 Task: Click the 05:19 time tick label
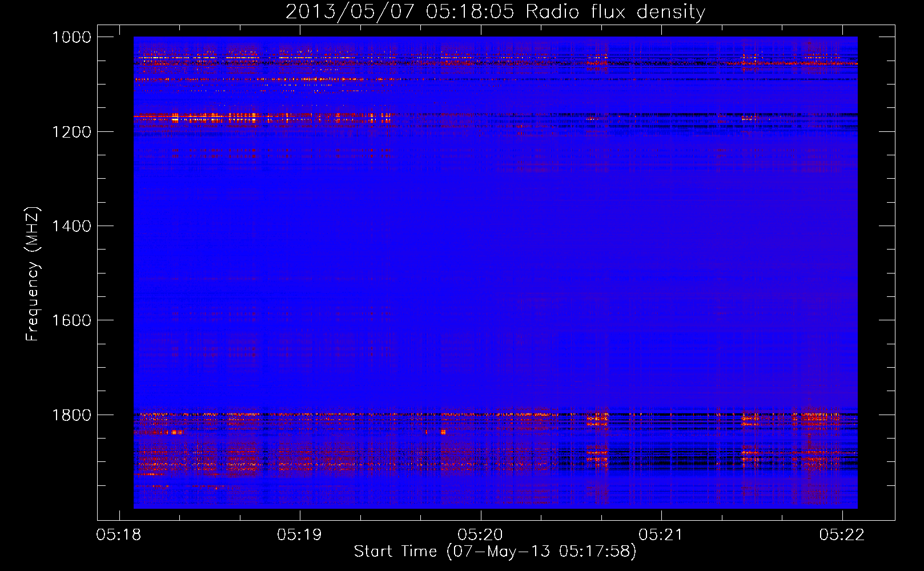[300, 534]
